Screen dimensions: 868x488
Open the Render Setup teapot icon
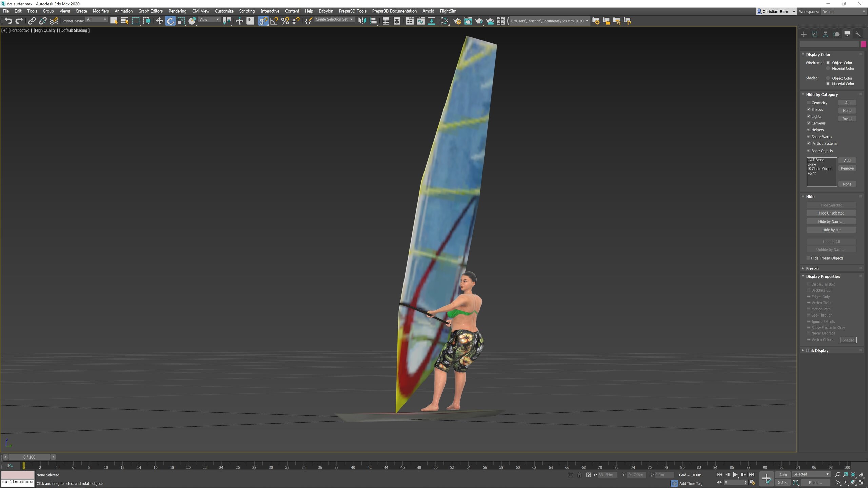click(x=457, y=21)
